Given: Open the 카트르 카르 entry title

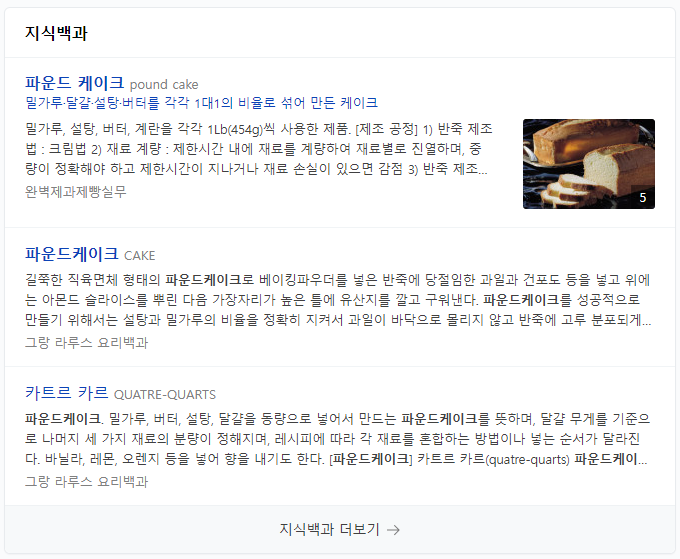Looking at the screenshot, I should point(66,392).
